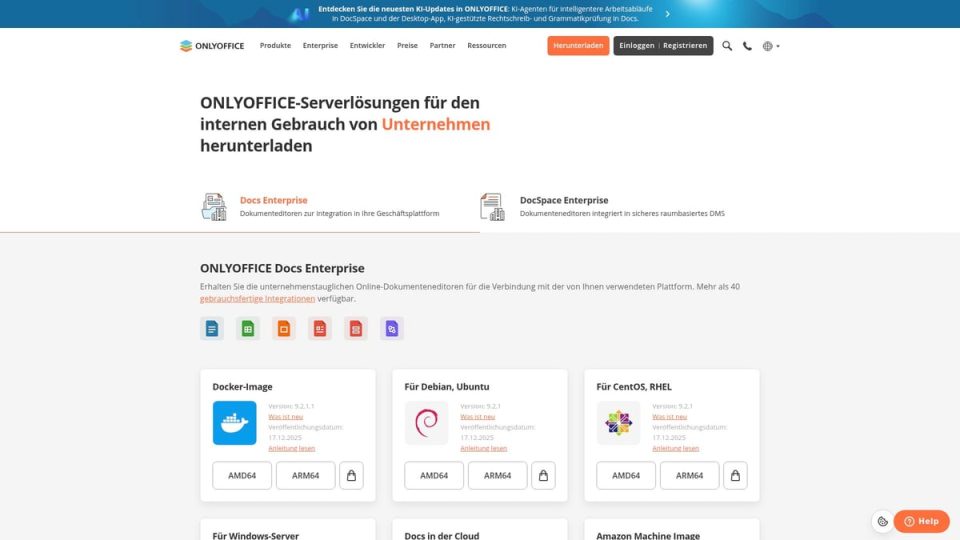Viewport: 960px width, 540px height.
Task: Open the gebrauchsfertige Integrationen link
Action: (257, 299)
